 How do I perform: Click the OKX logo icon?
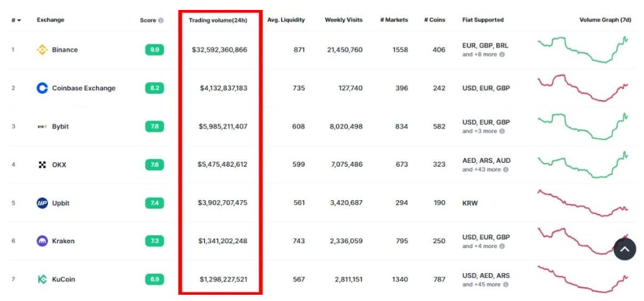tap(42, 165)
